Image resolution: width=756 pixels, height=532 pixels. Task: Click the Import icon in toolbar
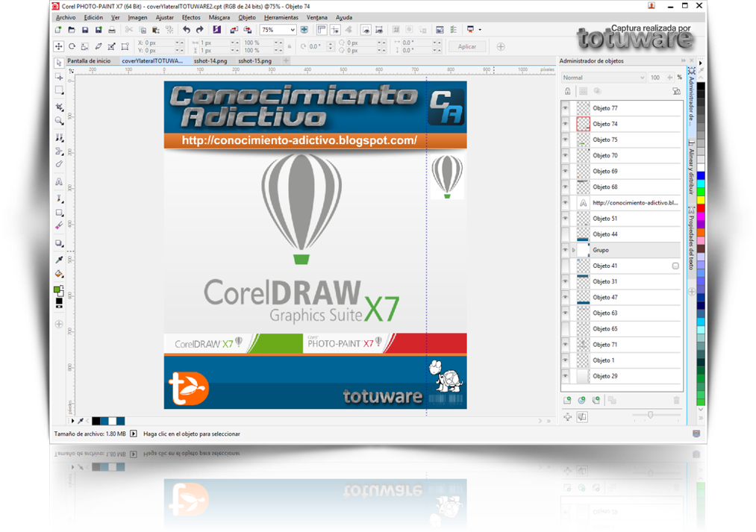coord(234,30)
